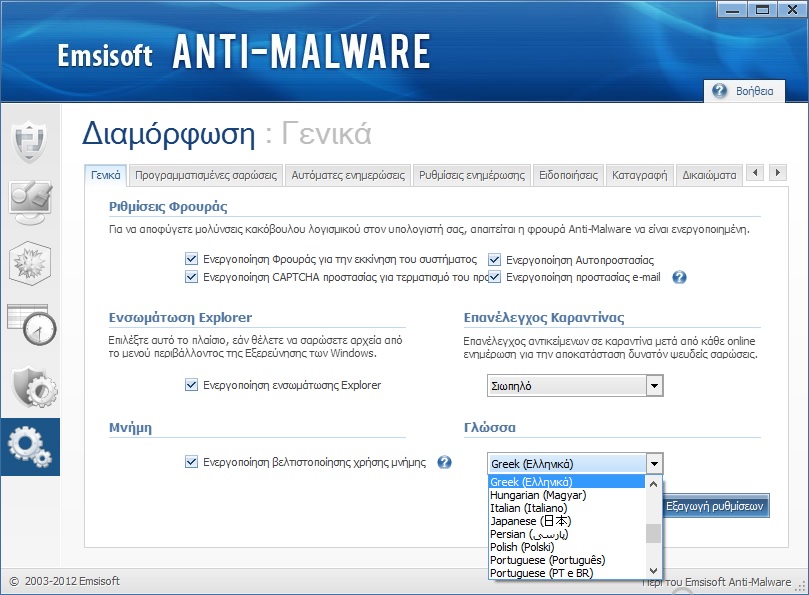This screenshot has height=595, width=809.
Task: Select Portuguese (Português) in language list
Action: pyautogui.click(x=567, y=560)
